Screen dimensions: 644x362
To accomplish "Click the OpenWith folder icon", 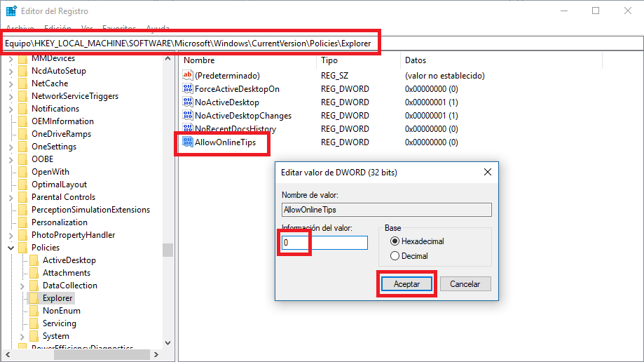I will tap(23, 172).
